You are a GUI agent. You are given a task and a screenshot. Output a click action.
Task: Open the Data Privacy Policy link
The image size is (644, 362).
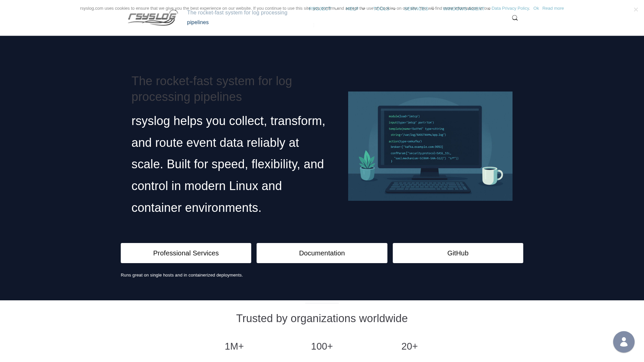point(510,8)
